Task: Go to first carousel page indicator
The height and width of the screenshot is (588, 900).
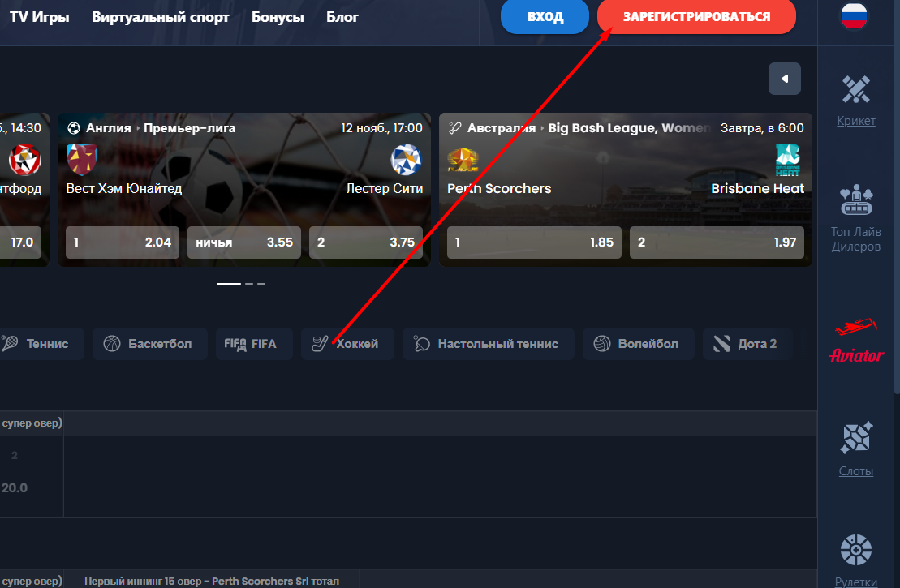Action: coord(228,283)
